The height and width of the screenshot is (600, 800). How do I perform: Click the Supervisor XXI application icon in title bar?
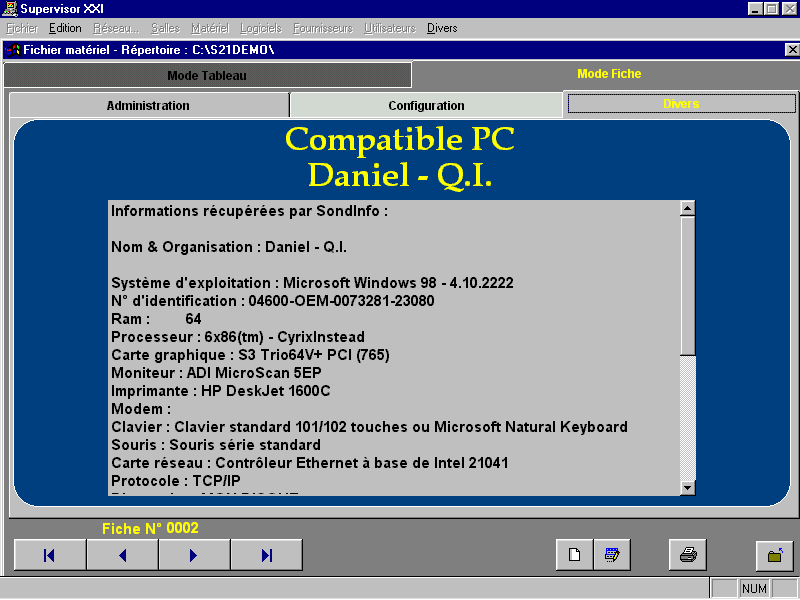pos(10,9)
